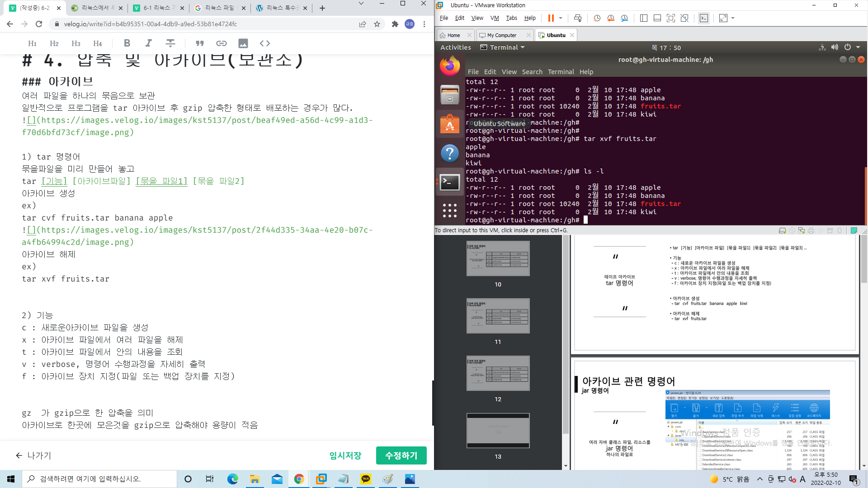Viewport: 868px width, 488px height.
Task: Click the 수정하기 submit button
Action: click(401, 455)
